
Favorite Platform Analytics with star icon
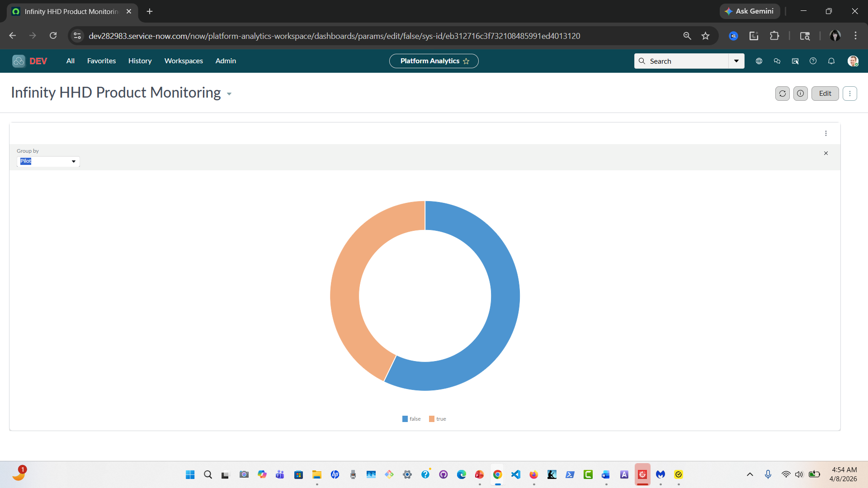pyautogui.click(x=466, y=61)
